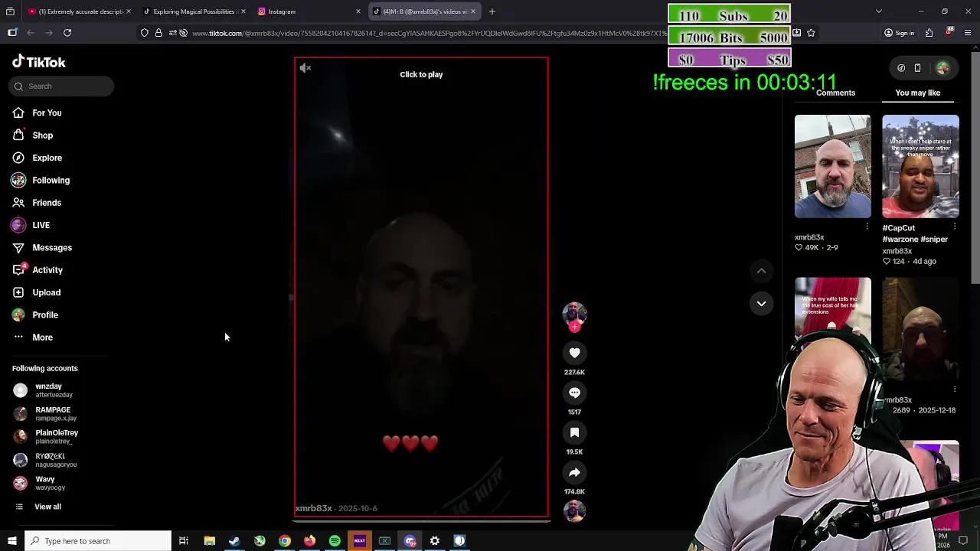Open profile avatar menu top right
Viewport: 980px width, 551px height.
(x=942, y=68)
